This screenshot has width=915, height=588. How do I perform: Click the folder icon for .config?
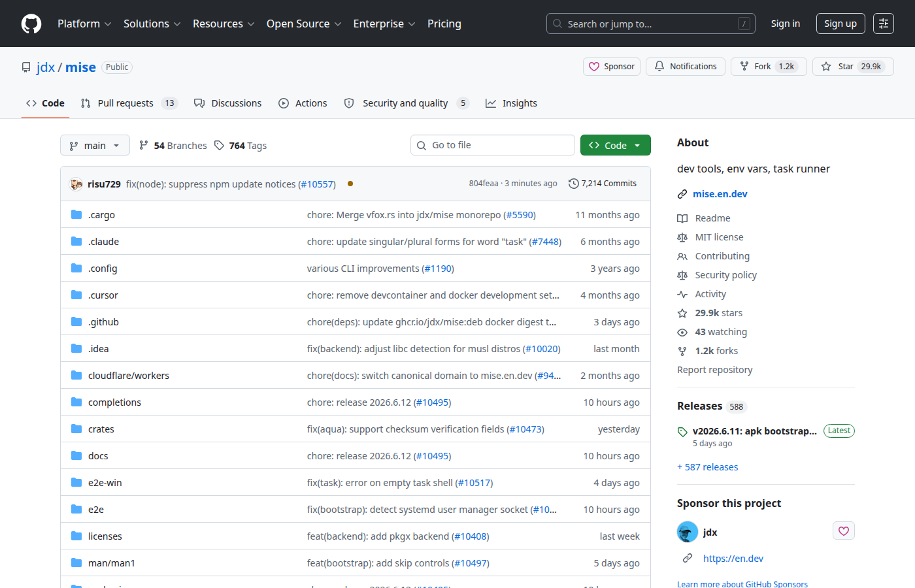(x=76, y=268)
